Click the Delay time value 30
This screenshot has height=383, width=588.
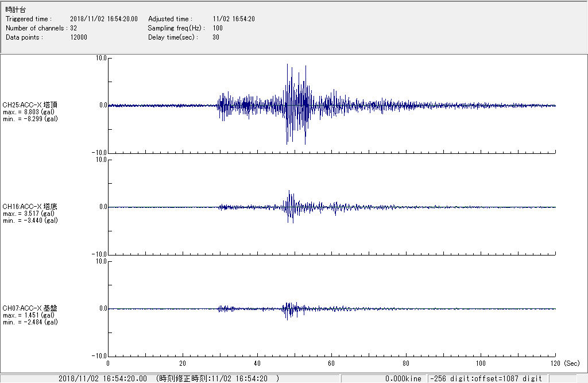[216, 37]
